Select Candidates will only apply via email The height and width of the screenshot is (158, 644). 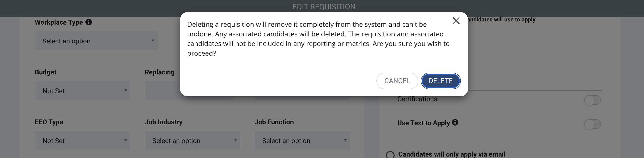pos(390,154)
